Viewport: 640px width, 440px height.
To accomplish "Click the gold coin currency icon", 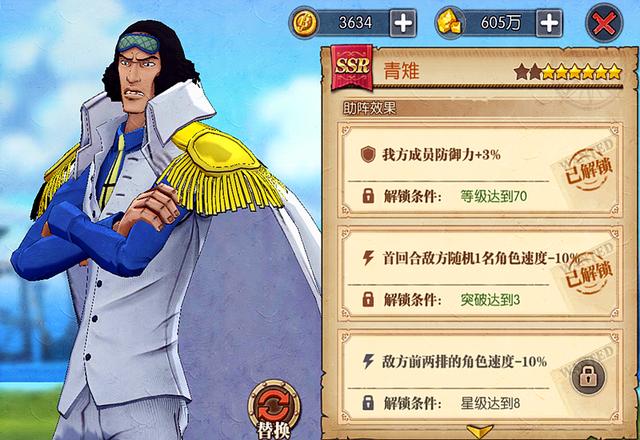I will [304, 23].
